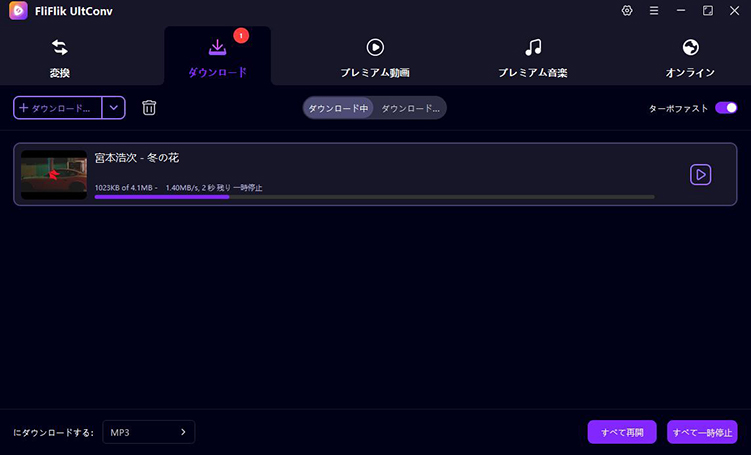This screenshot has height=455, width=751.
Task: Minimize the UltConv window
Action: pos(681,11)
